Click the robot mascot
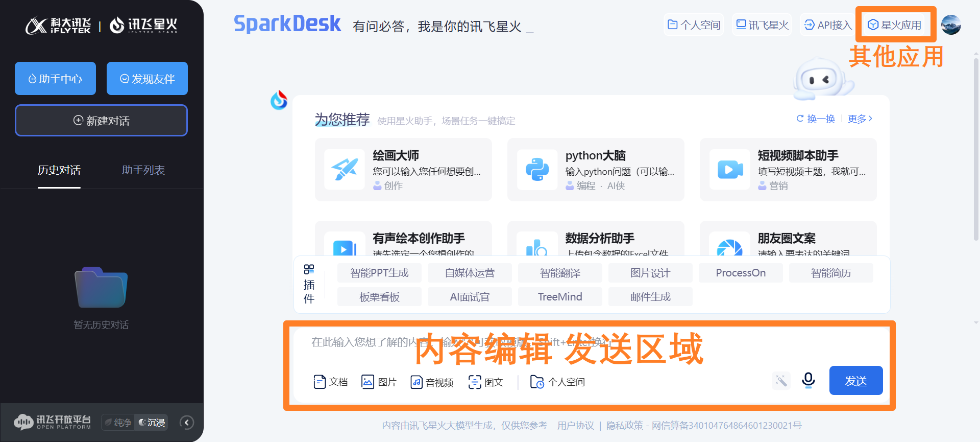 coord(823,78)
